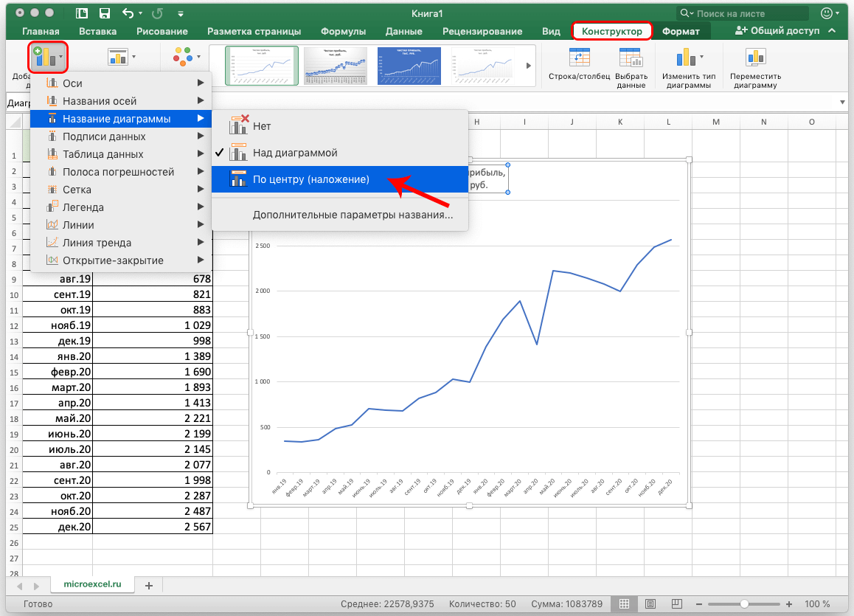Select the cell containing 2 567
Screen dimensions: 854x616
coord(153,527)
